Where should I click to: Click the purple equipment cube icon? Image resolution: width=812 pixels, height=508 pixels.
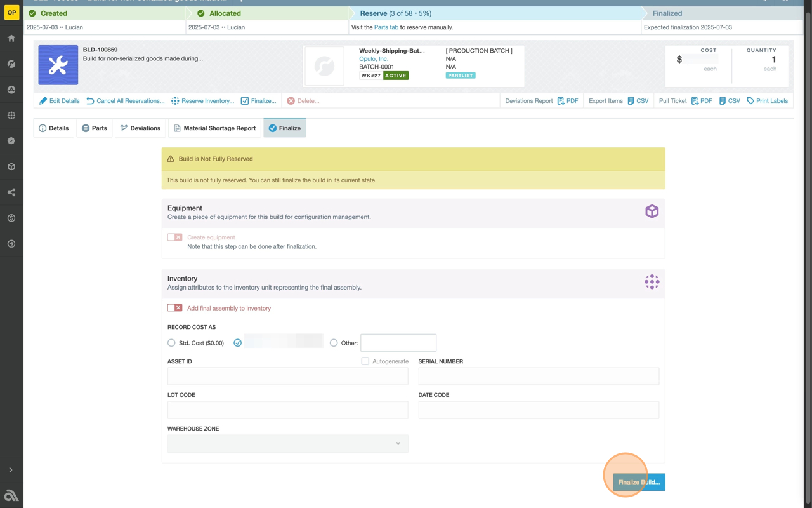[652, 211]
